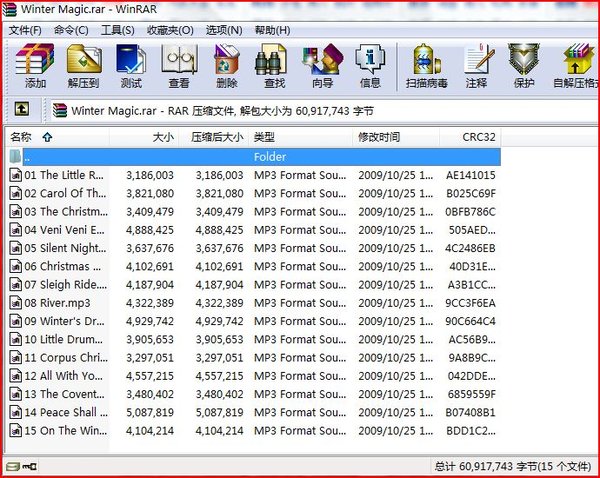Image resolution: width=600 pixels, height=478 pixels.
Task: Sort by the CRC32 column header
Action: [470, 137]
